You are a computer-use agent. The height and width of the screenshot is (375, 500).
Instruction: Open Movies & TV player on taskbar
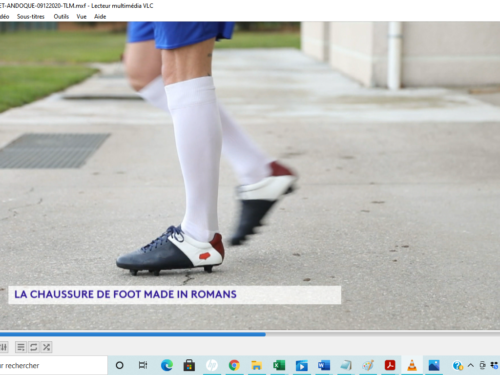[301, 365]
